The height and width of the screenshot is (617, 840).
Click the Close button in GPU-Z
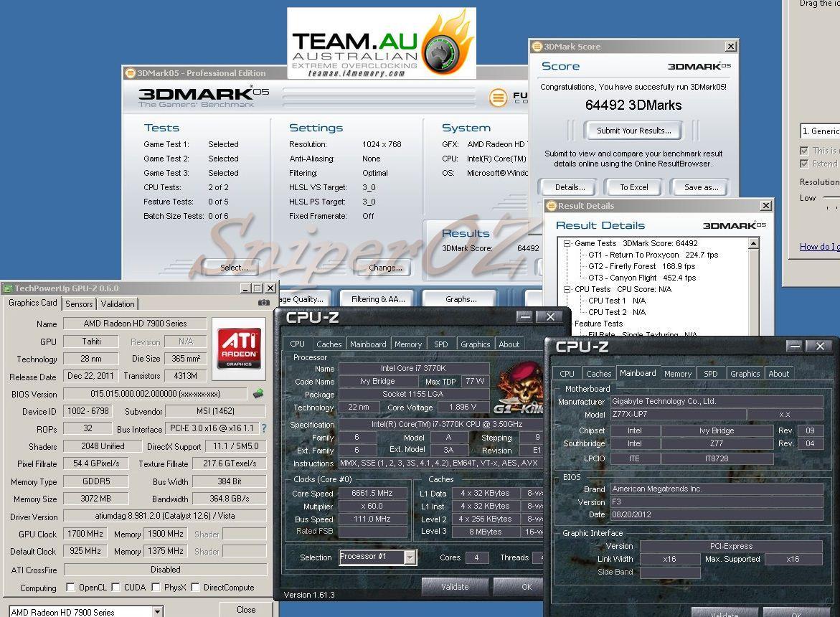(246, 610)
